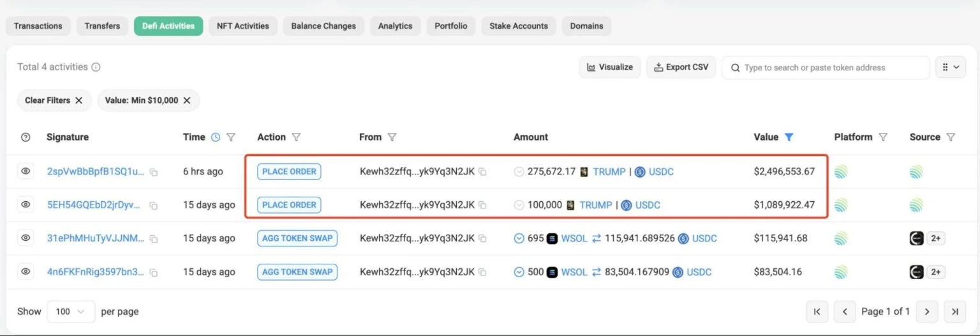The image size is (980, 336).
Task: Expand the 695 WSOL swap details
Action: [x=519, y=238]
